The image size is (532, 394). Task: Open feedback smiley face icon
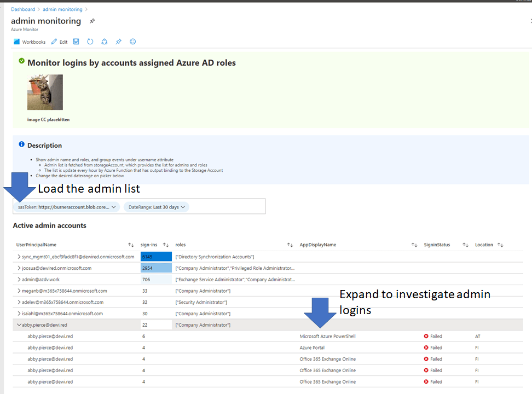pos(132,42)
